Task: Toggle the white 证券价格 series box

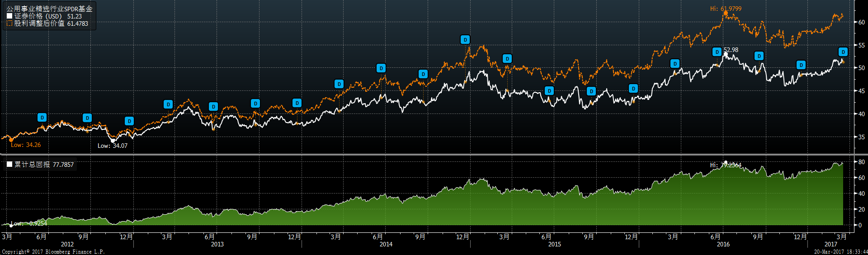Action: (9, 16)
